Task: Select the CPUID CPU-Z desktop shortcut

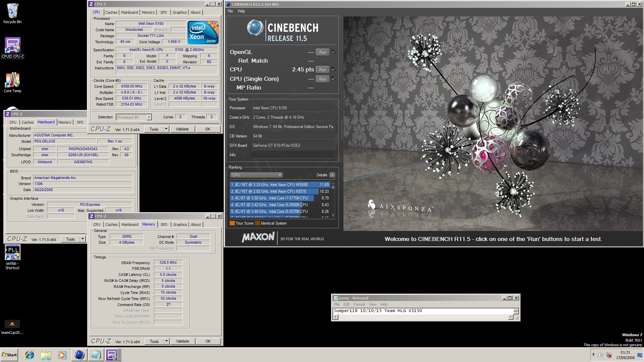Action: coord(12,48)
